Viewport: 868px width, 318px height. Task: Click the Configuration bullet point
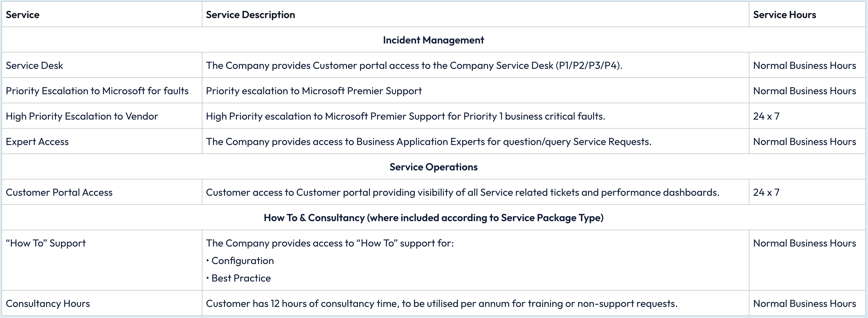point(242,261)
